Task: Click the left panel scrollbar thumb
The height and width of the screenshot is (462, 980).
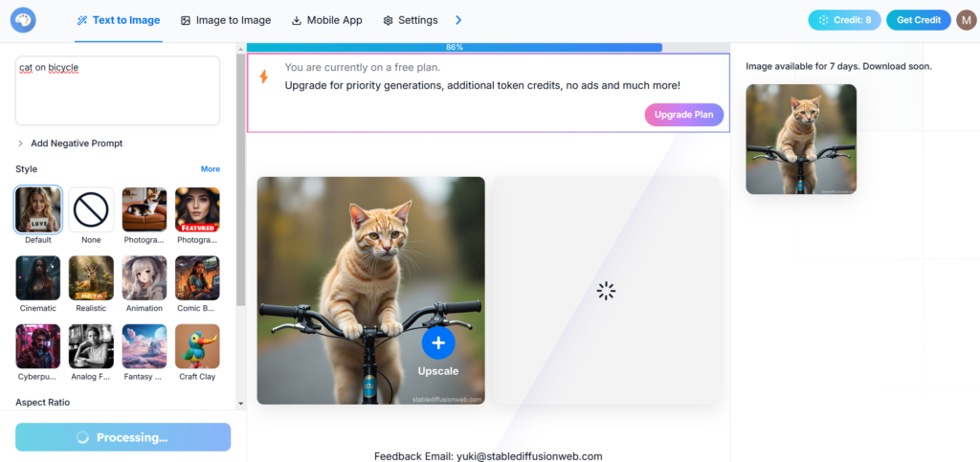Action: click(x=241, y=180)
